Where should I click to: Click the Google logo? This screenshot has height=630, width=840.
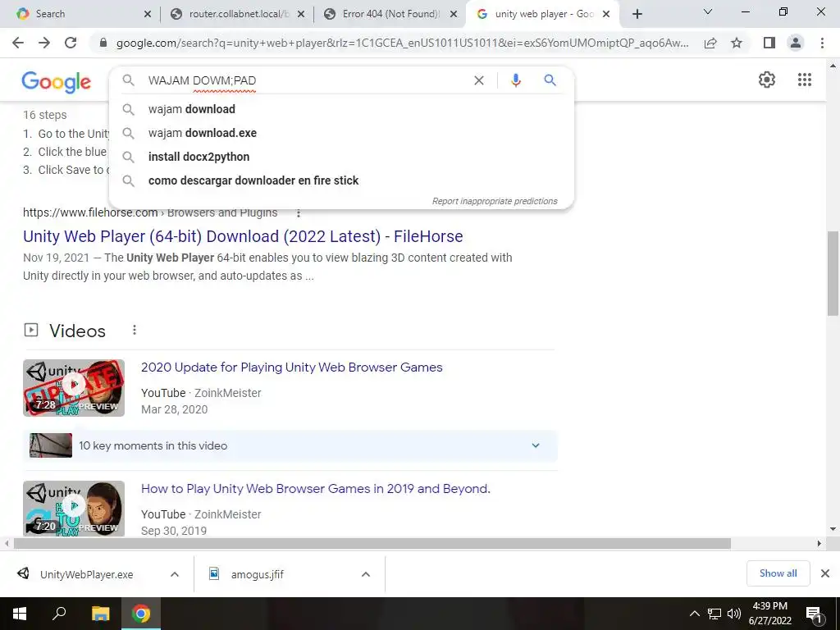(x=57, y=82)
